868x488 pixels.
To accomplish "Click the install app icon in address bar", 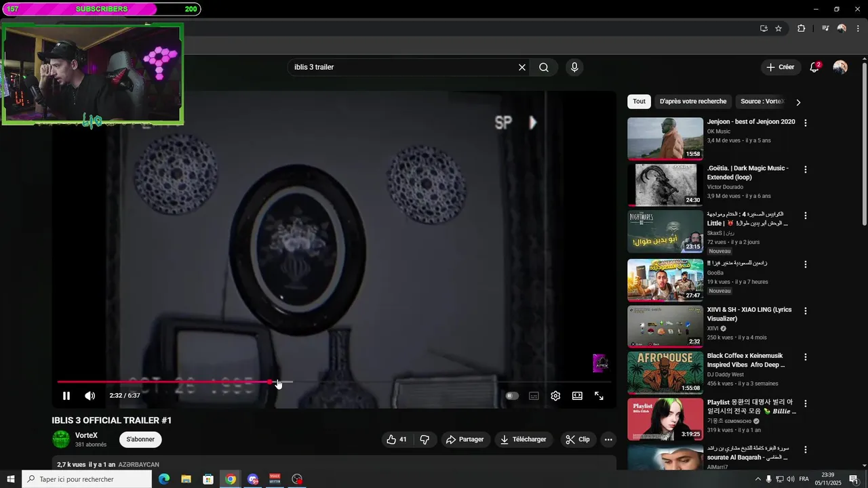I will coord(764,28).
